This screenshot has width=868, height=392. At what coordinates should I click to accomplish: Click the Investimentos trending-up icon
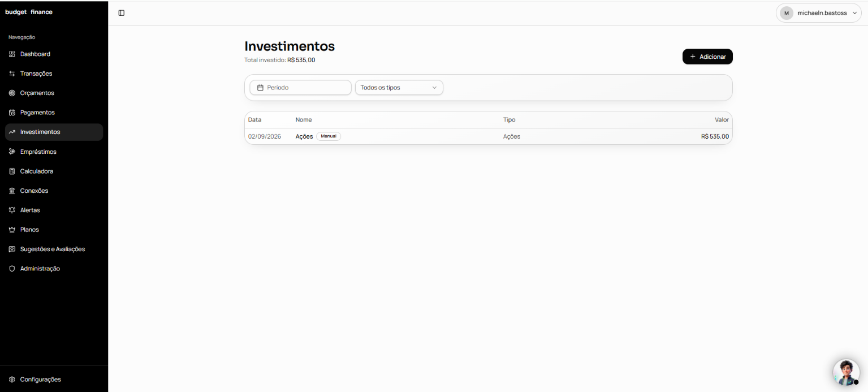point(12,132)
